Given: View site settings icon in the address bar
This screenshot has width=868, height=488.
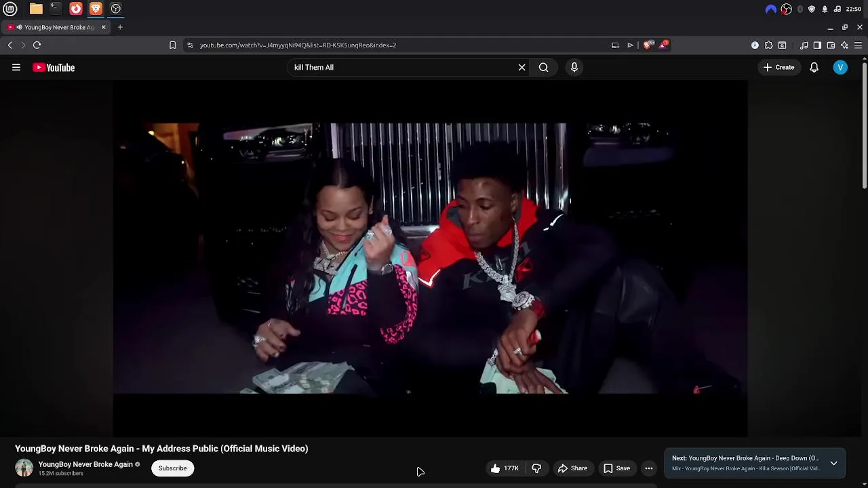Looking at the screenshot, I should point(190,45).
